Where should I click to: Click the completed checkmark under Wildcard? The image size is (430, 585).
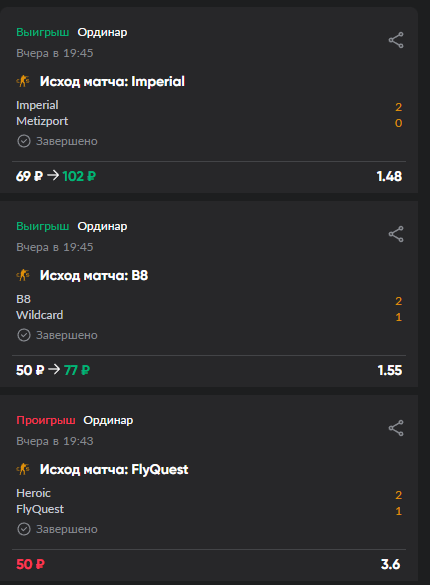point(24,335)
